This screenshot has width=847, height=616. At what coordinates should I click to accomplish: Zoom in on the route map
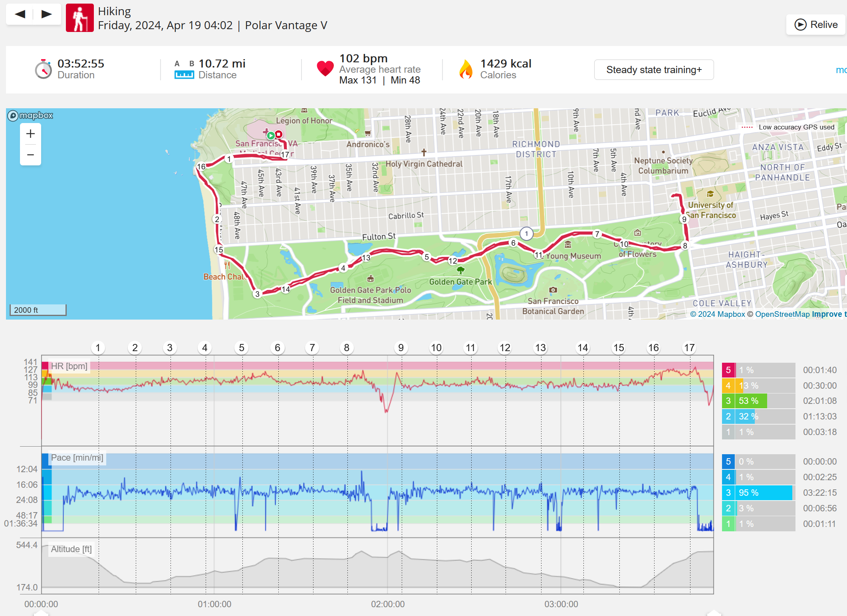(30, 134)
